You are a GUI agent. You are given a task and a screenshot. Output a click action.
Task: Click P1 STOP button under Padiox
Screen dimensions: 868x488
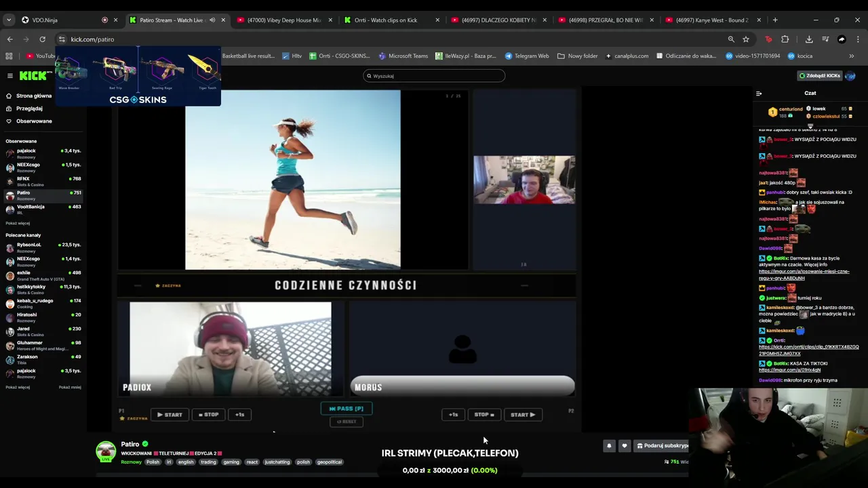pos(208,415)
